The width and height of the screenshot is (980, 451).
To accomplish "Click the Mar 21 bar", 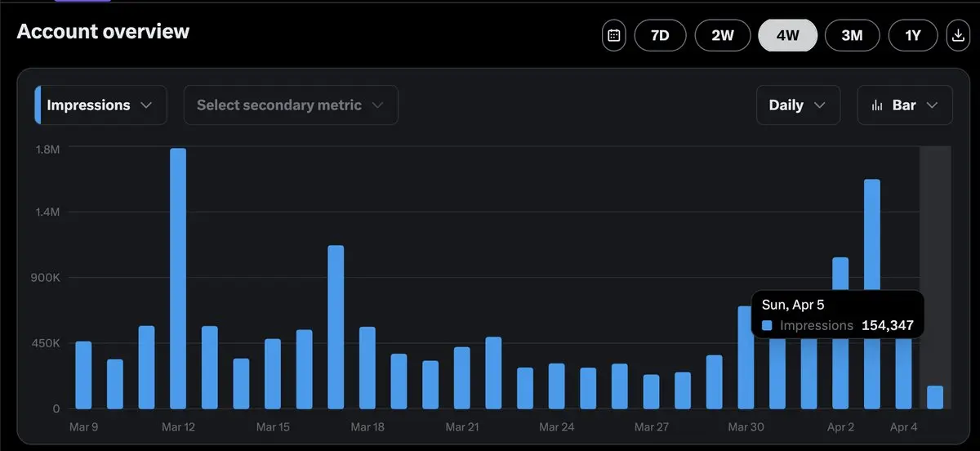I will pos(462,378).
